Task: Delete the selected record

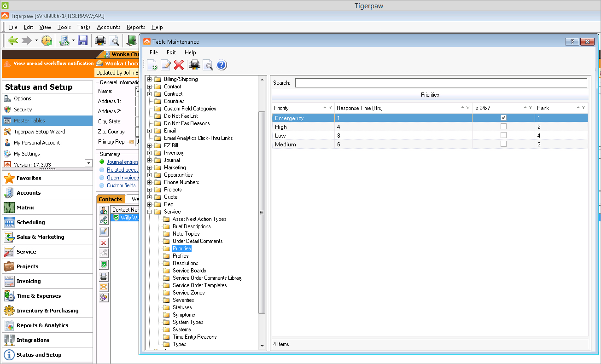Action: (x=179, y=65)
